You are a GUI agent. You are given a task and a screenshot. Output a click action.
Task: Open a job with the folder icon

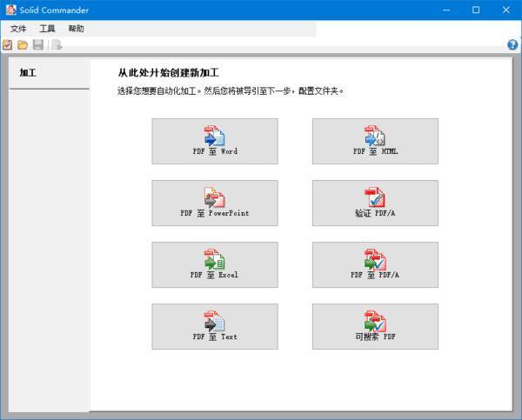tap(23, 44)
